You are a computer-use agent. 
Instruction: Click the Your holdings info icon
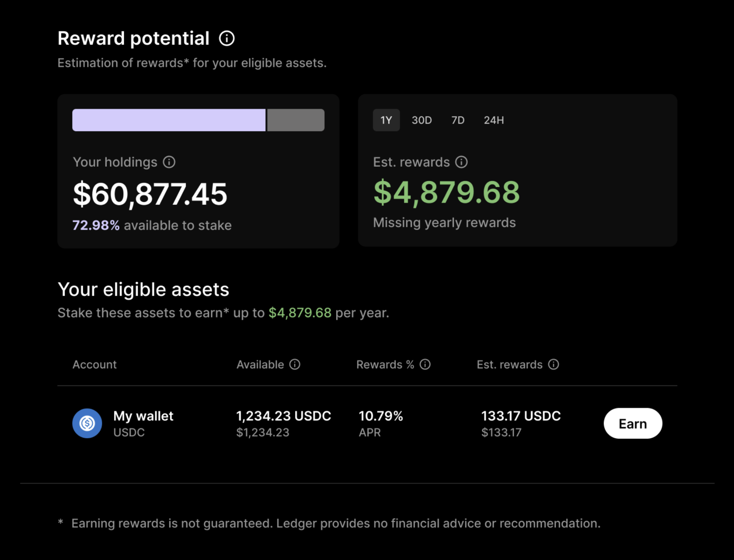[169, 162]
